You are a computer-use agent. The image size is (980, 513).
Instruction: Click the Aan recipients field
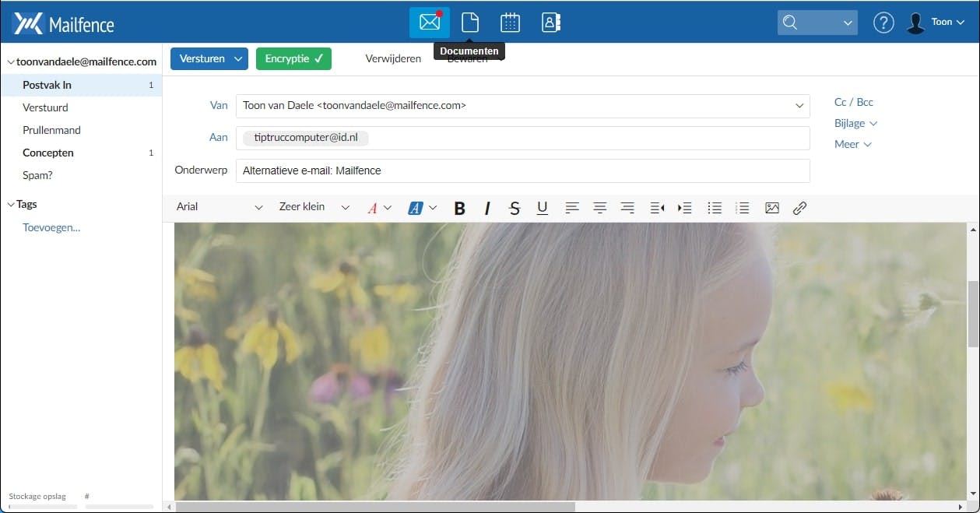click(x=522, y=138)
